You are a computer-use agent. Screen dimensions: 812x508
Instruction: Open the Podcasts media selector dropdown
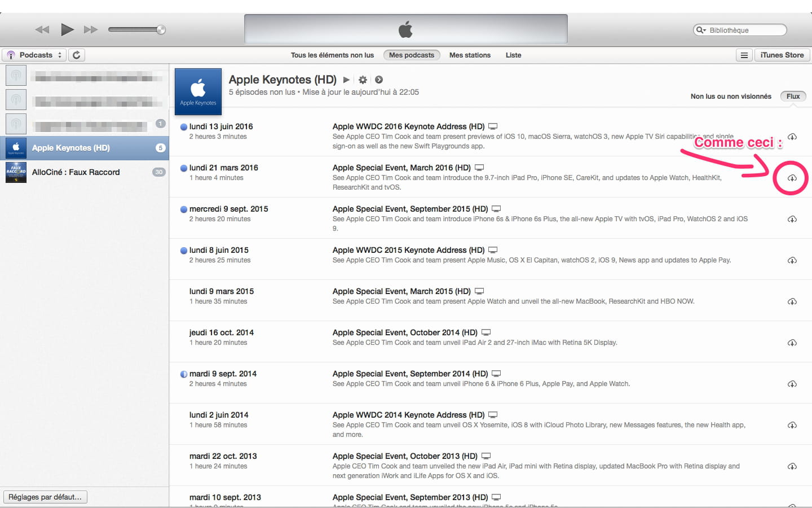[34, 55]
